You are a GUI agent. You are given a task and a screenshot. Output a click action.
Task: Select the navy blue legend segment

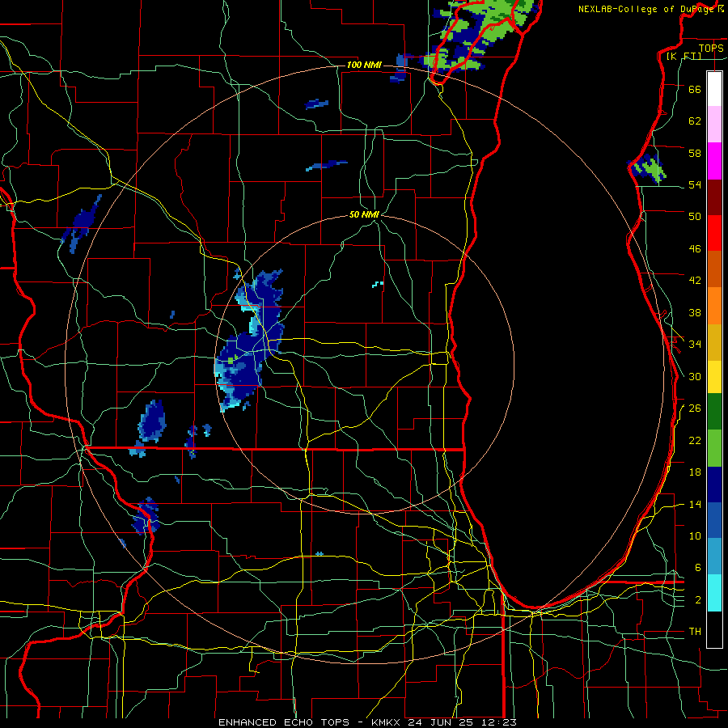(x=714, y=485)
